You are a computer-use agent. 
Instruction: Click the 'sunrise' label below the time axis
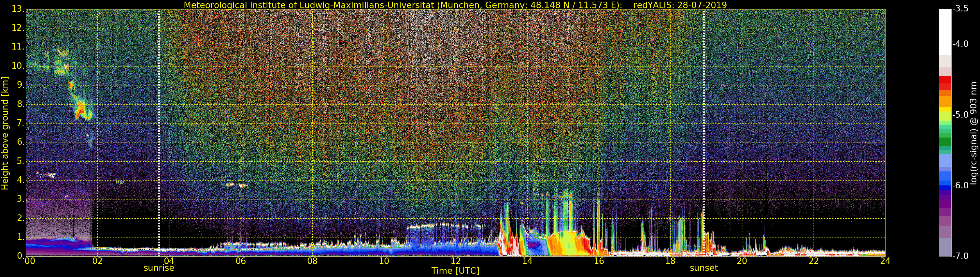coord(159,268)
